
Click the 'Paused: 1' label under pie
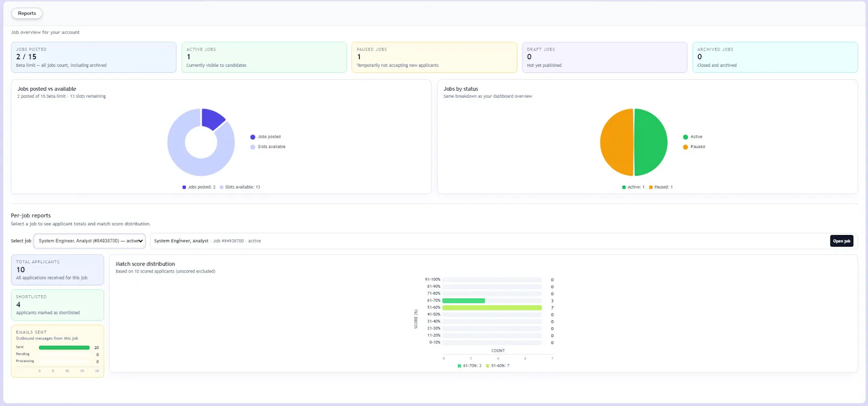tap(661, 187)
